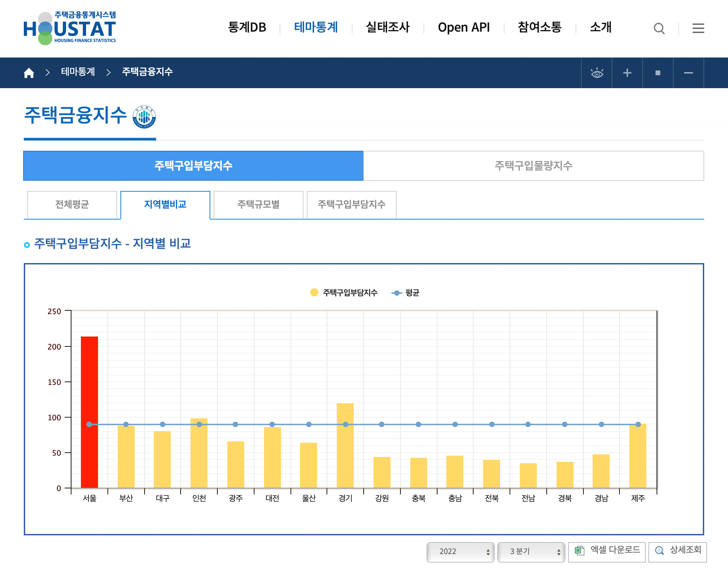Go to home via breadcrumb house icon
Image resolution: width=728 pixels, height=568 pixels.
[29, 72]
